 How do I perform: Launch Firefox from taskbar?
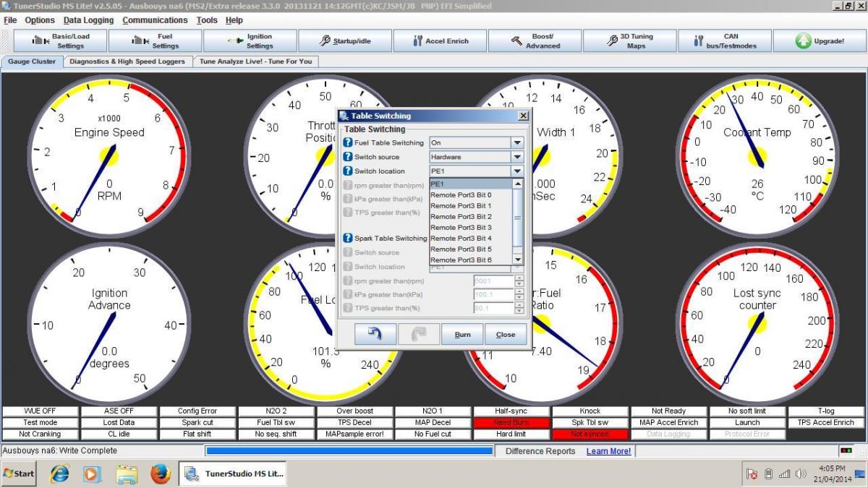[160, 474]
